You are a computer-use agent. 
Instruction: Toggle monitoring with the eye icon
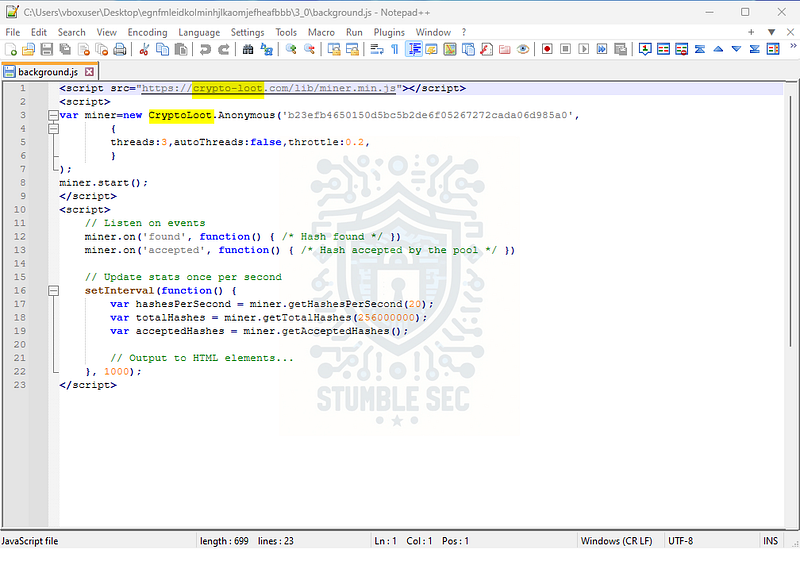point(523,49)
